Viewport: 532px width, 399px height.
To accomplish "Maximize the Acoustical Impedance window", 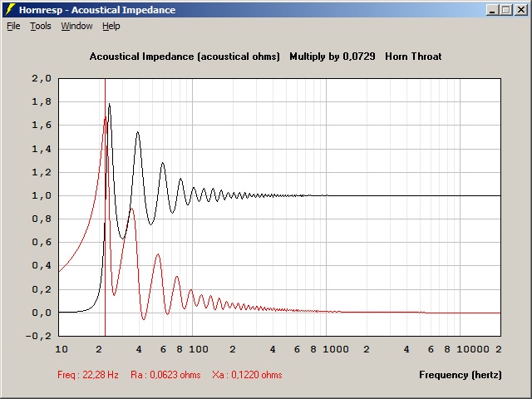I will tap(506, 10).
